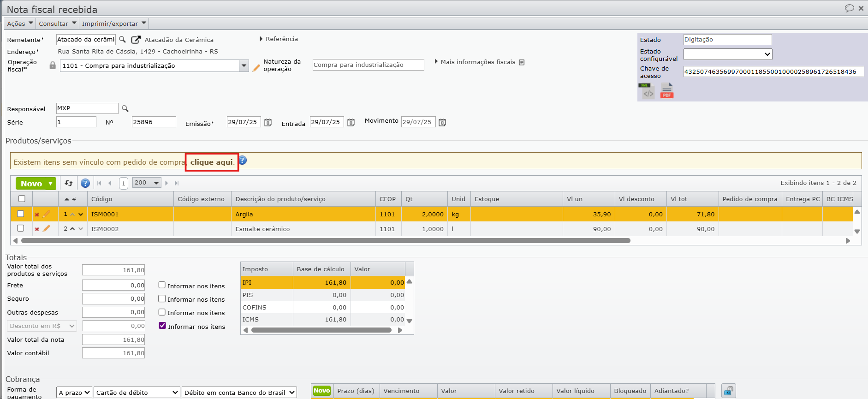Viewport: 868px width, 399px height.
Task: Open the Emissão date calendar picker
Action: pos(268,123)
